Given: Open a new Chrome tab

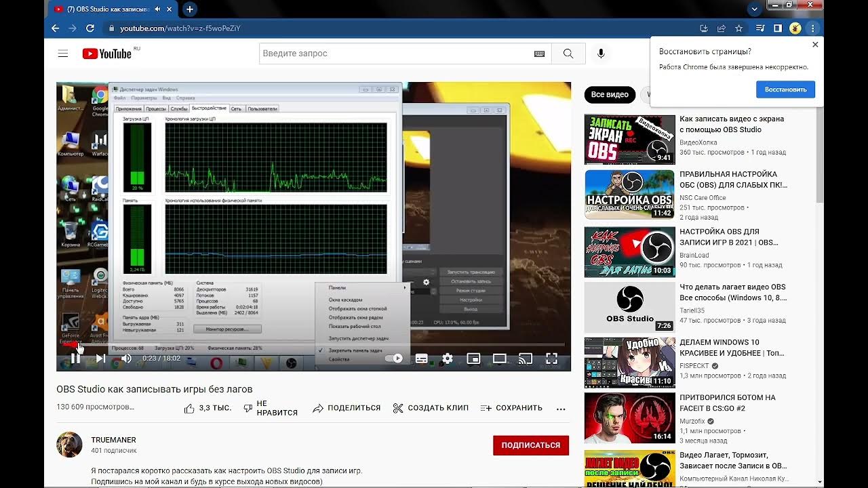Looking at the screenshot, I should click(x=190, y=9).
